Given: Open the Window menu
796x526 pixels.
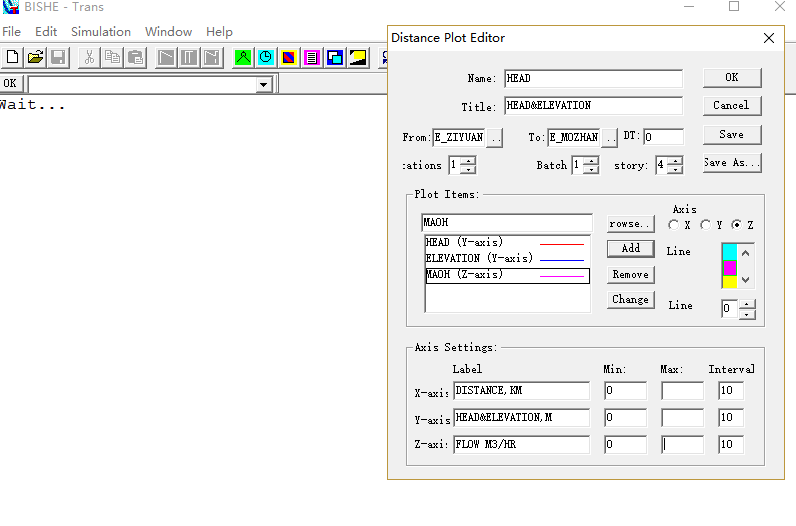Looking at the screenshot, I should pyautogui.click(x=169, y=32).
